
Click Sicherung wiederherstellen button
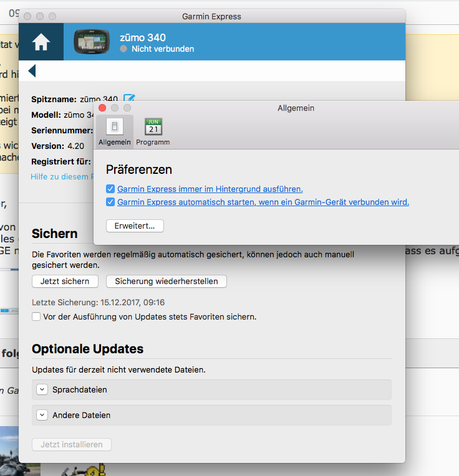click(x=166, y=281)
